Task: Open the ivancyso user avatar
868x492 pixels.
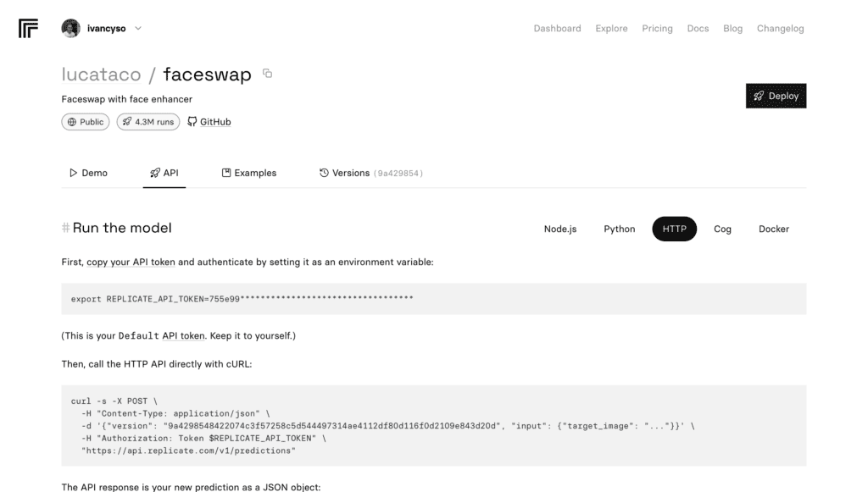Action: click(x=71, y=28)
